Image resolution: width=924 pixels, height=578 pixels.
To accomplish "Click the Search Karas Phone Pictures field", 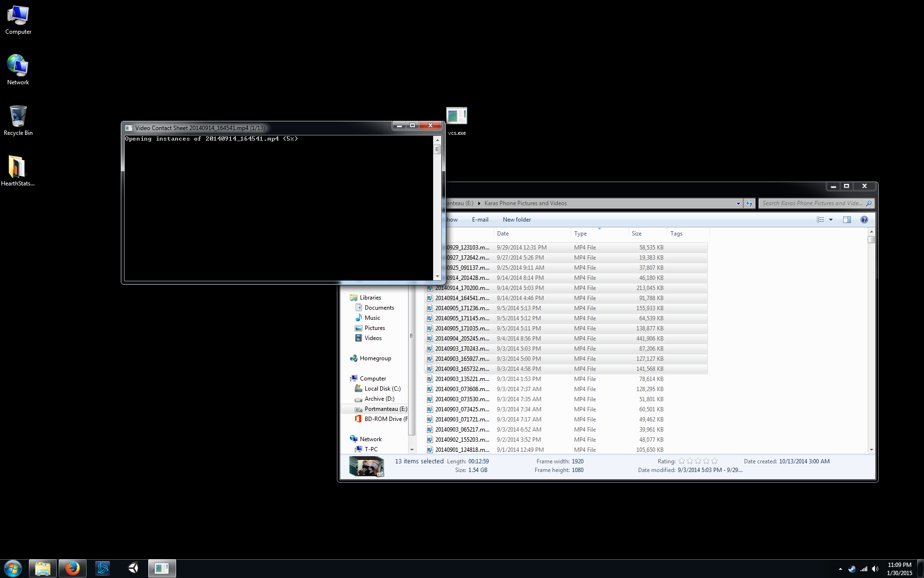I will pyautogui.click(x=812, y=203).
